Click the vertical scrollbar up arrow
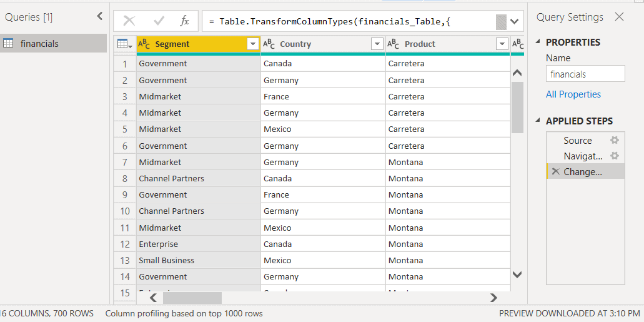 [x=517, y=73]
